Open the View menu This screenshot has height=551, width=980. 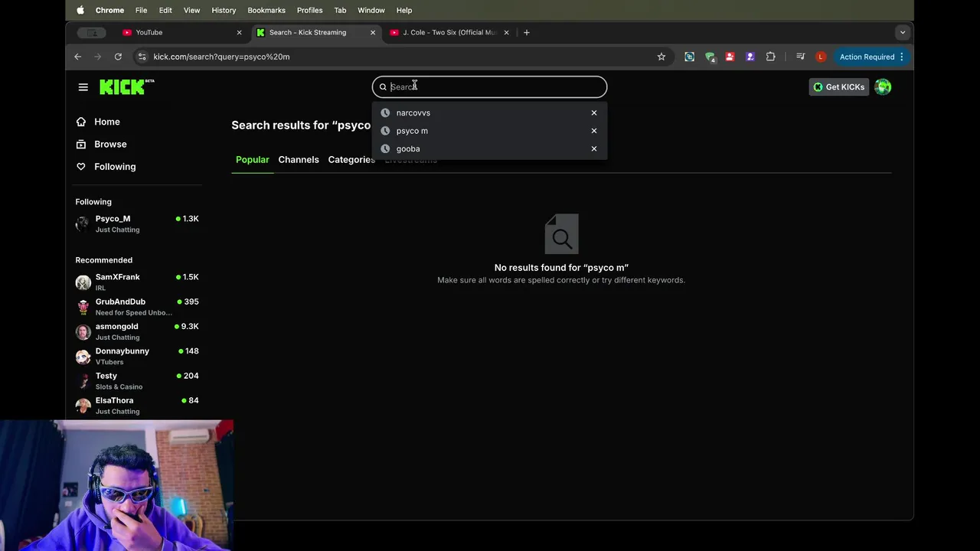[191, 10]
